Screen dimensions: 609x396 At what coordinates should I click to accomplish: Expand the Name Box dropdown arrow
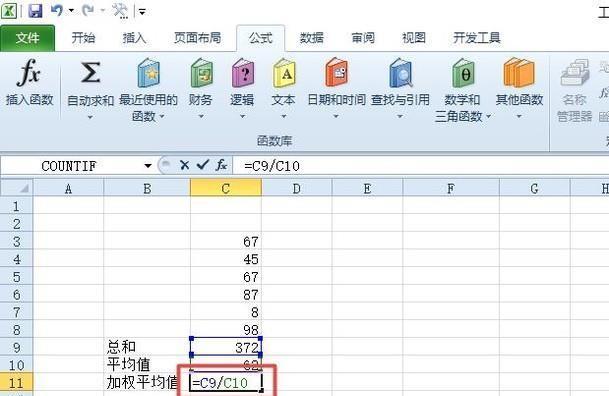[x=148, y=166]
